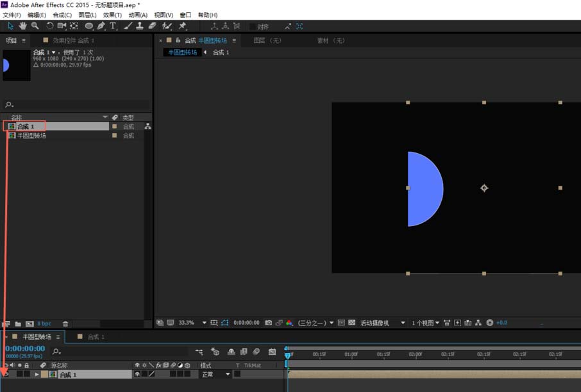Click the label color swatch of 半圆型转场
Screen dimensions: 581x392
click(115, 136)
